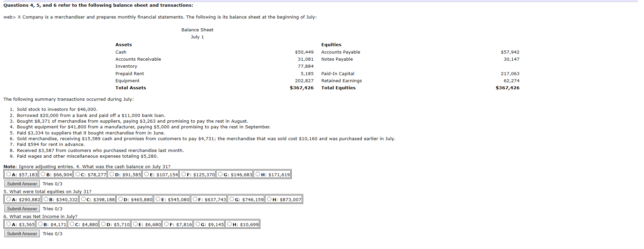Pick C: $4,880 as Net Income
Viewport: 644px width, 249px height.
pos(72,224)
